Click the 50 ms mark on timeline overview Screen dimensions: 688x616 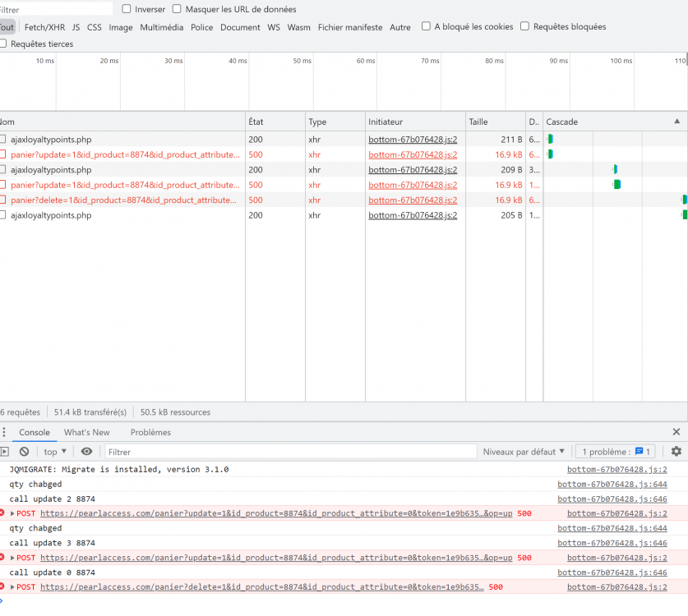pyautogui.click(x=302, y=61)
